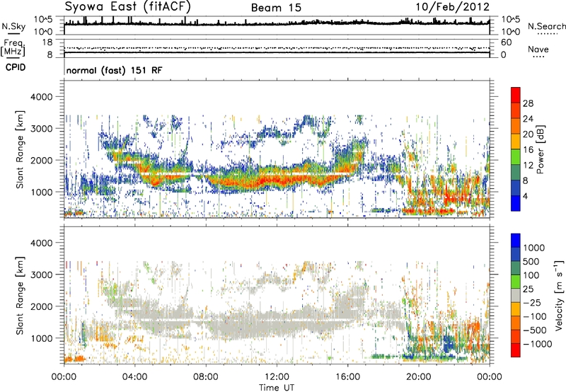The image size is (566, 392).
Task: Click the date '10/Feb/2012'
Action: click(x=453, y=7)
